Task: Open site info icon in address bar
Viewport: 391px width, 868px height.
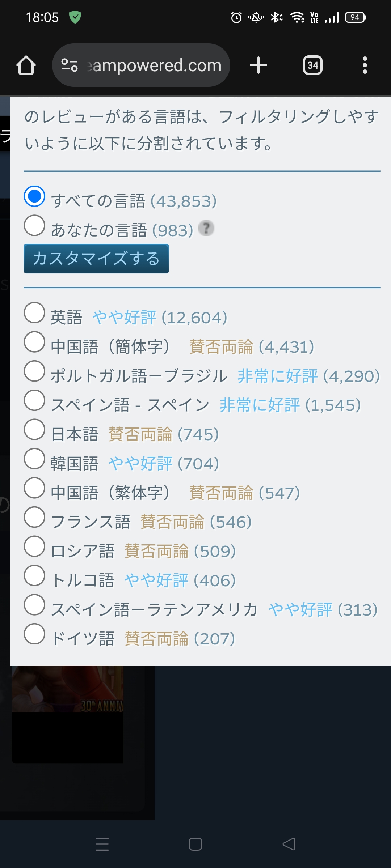Action: click(70, 65)
